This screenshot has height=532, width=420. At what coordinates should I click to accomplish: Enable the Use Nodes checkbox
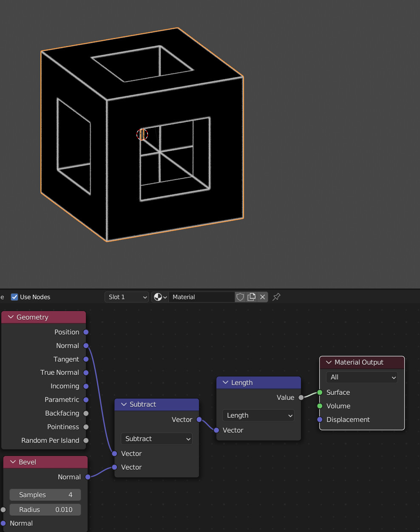[x=14, y=297]
